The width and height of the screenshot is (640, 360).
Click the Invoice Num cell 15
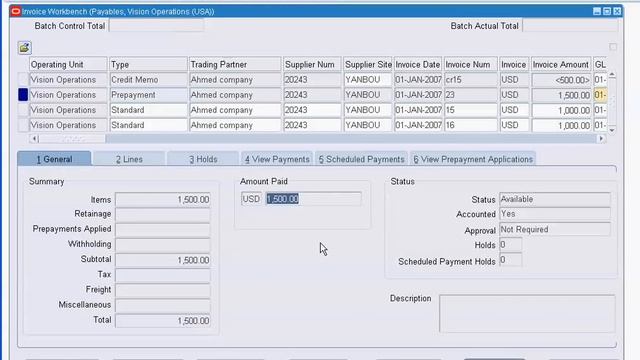pos(471,110)
